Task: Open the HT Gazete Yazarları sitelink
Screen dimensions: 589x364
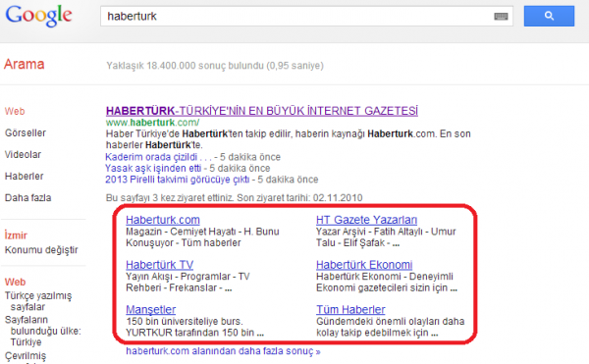Action: [366, 220]
